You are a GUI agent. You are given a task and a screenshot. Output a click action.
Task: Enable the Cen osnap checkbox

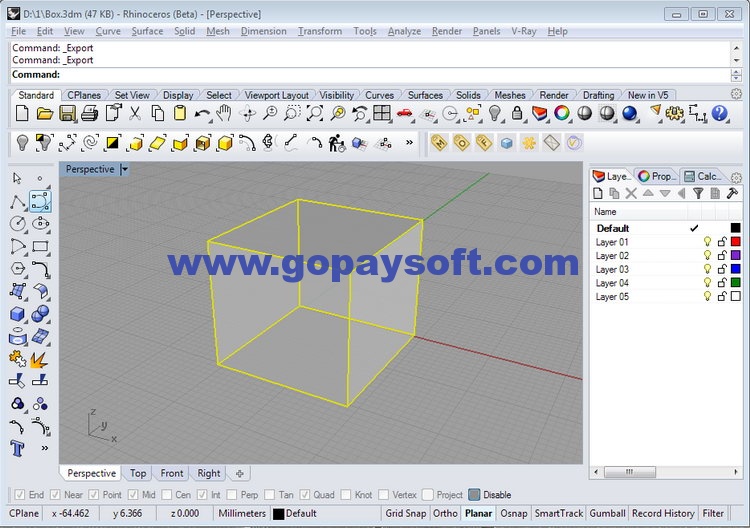(x=166, y=495)
